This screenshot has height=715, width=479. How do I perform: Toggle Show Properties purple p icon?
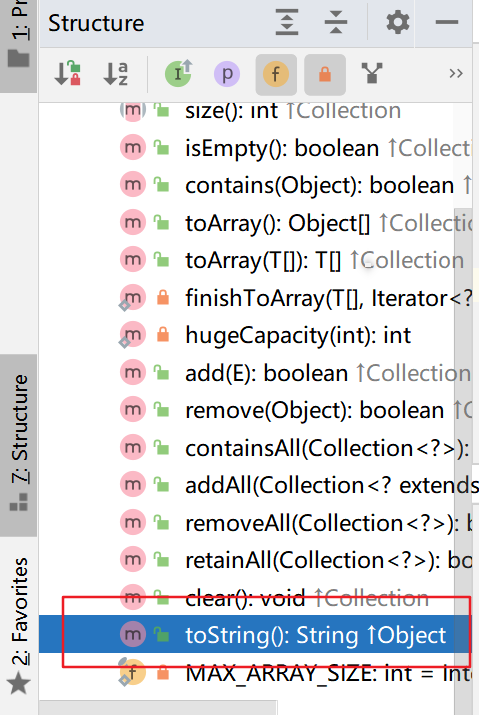[x=227, y=74]
